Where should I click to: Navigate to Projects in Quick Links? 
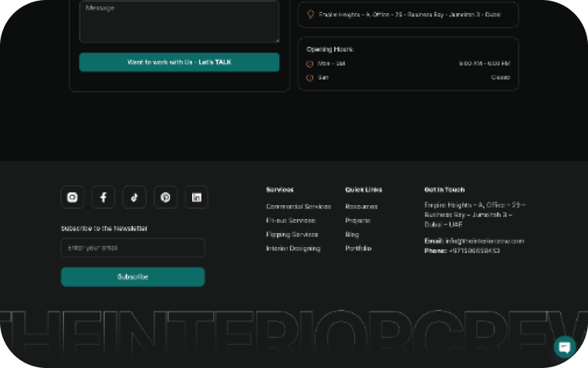click(x=358, y=221)
